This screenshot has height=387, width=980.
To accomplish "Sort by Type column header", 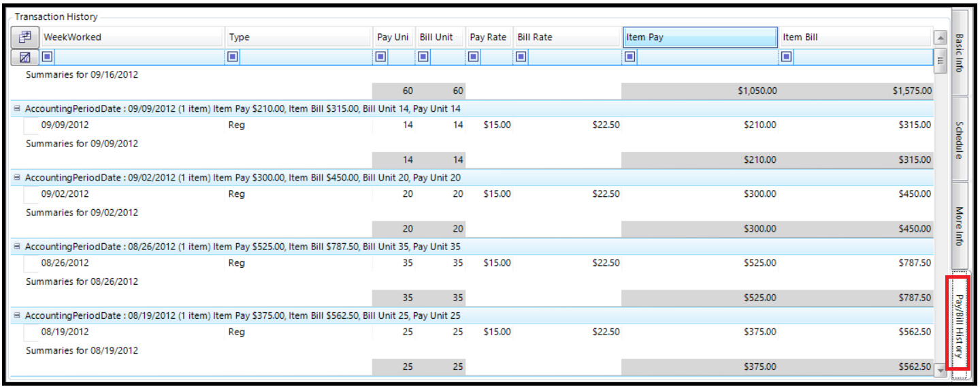I will pyautogui.click(x=298, y=37).
